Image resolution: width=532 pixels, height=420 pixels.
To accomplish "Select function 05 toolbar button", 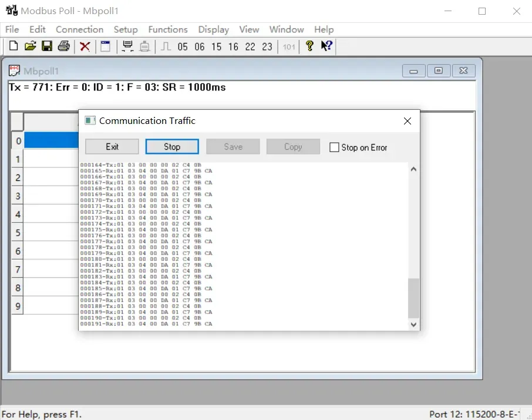I will click(x=183, y=46).
